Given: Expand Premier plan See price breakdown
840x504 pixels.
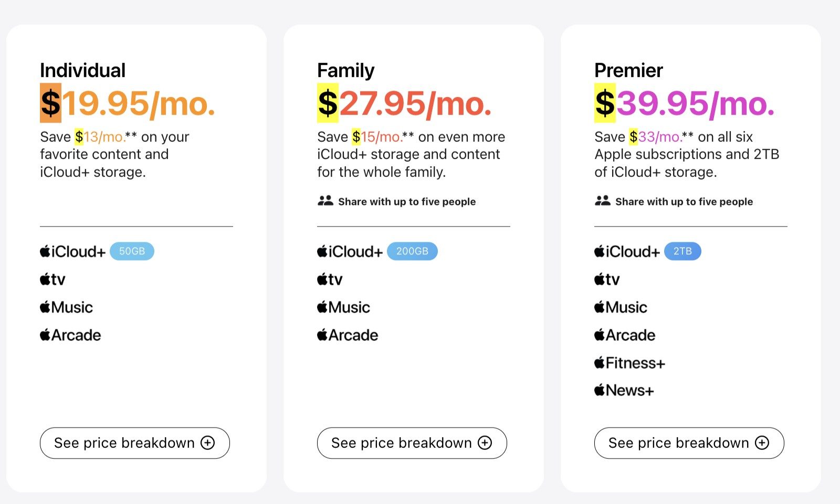Looking at the screenshot, I should (689, 443).
